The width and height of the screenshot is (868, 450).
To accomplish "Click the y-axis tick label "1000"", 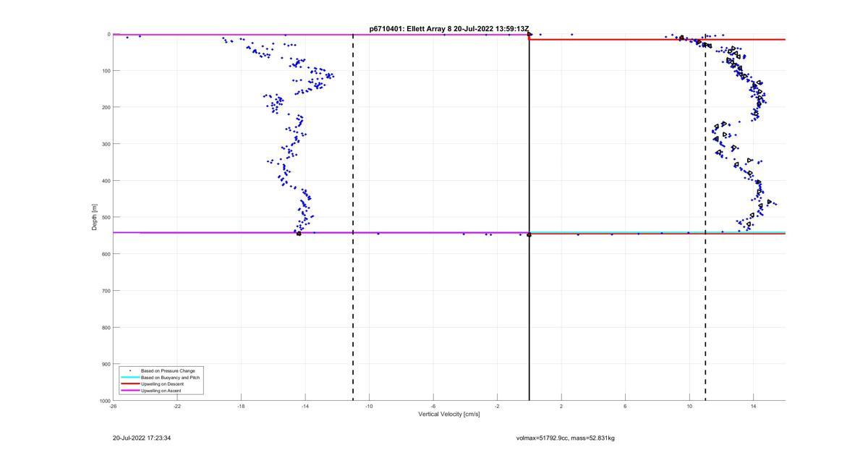I will (104, 400).
